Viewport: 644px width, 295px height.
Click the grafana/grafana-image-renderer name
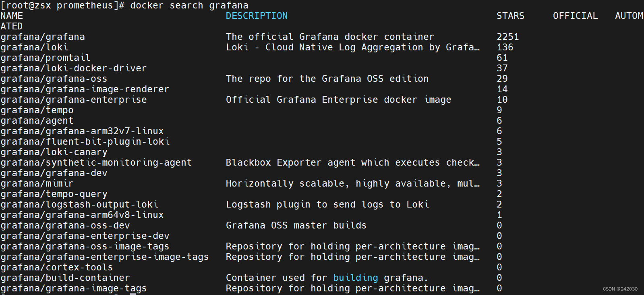85,89
